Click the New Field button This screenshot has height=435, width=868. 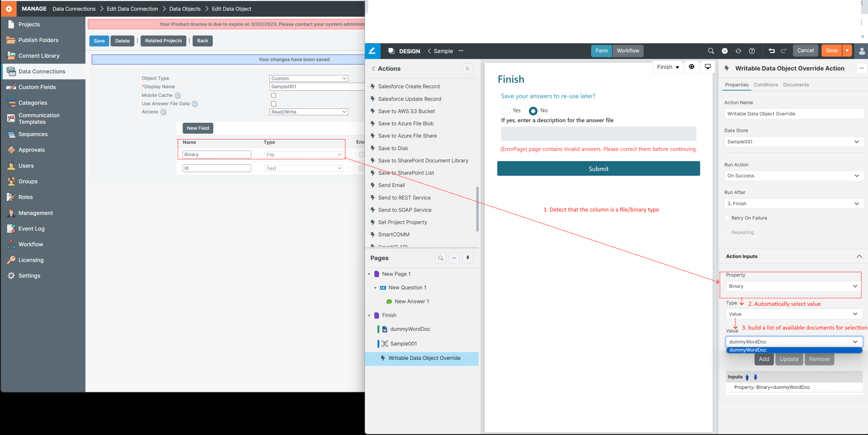[198, 128]
